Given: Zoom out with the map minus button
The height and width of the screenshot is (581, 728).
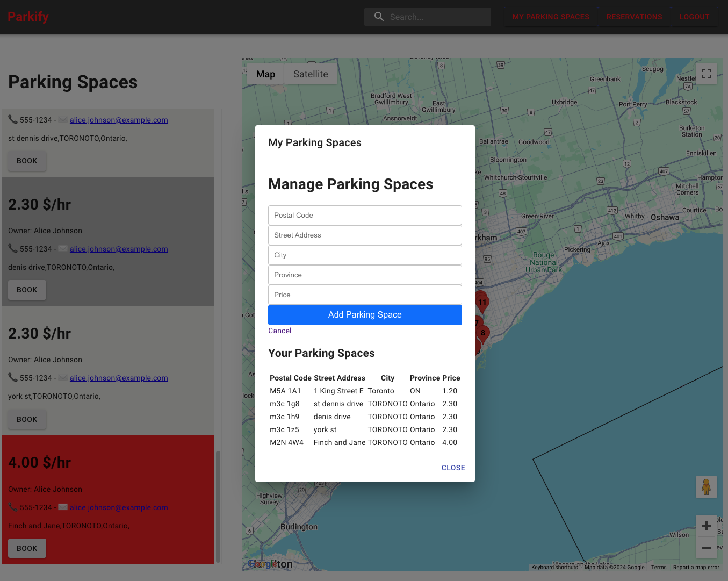Looking at the screenshot, I should pos(706,548).
